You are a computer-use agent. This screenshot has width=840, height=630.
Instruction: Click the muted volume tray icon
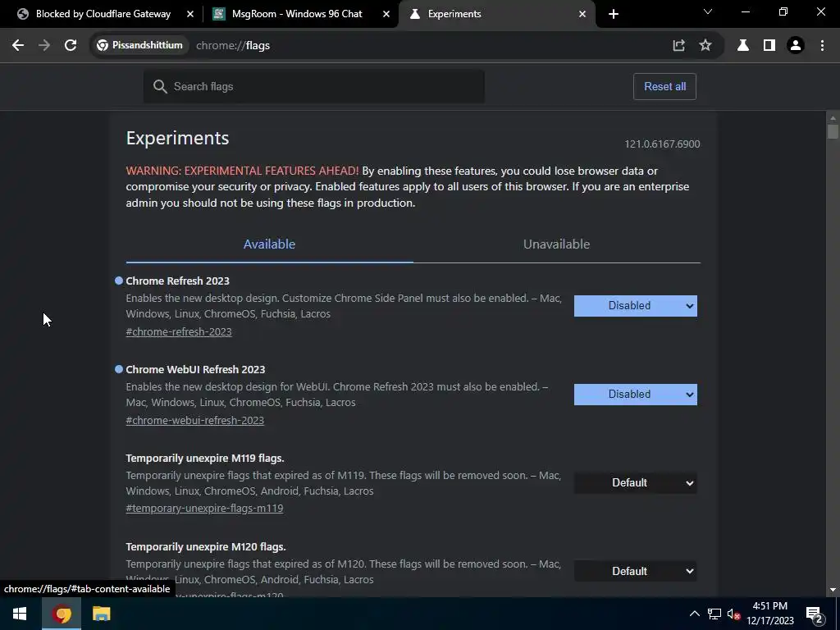pyautogui.click(x=733, y=614)
